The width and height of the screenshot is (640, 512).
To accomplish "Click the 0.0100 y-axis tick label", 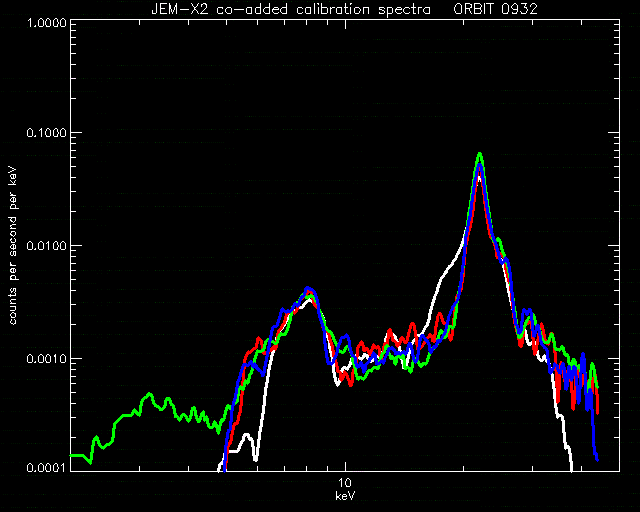I will pyautogui.click(x=46, y=246).
